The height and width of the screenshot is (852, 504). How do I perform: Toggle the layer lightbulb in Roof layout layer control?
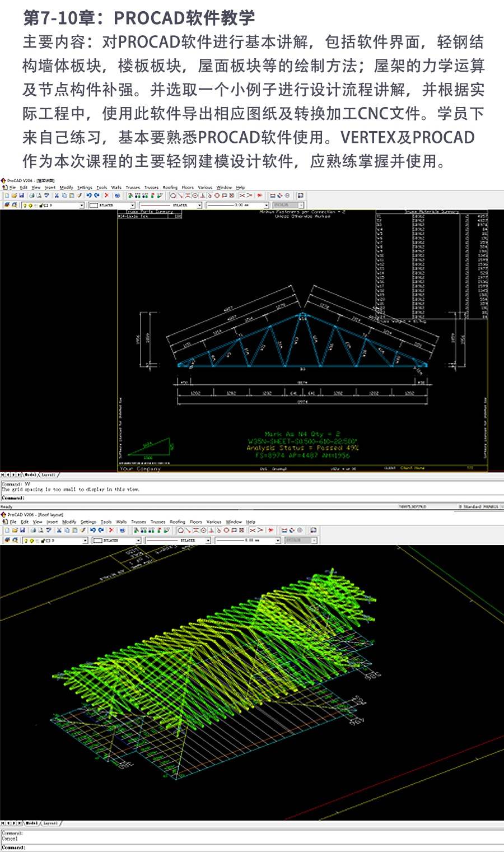(x=26, y=541)
